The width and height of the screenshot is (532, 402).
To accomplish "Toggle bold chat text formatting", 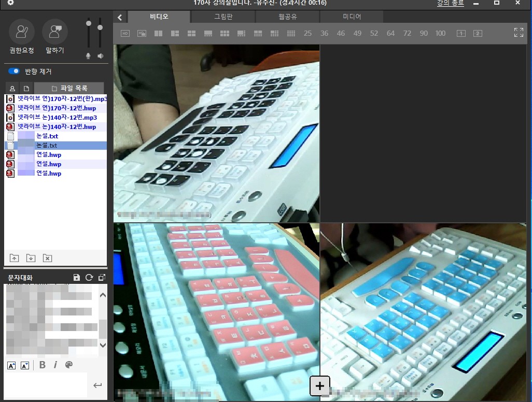I will point(43,365).
